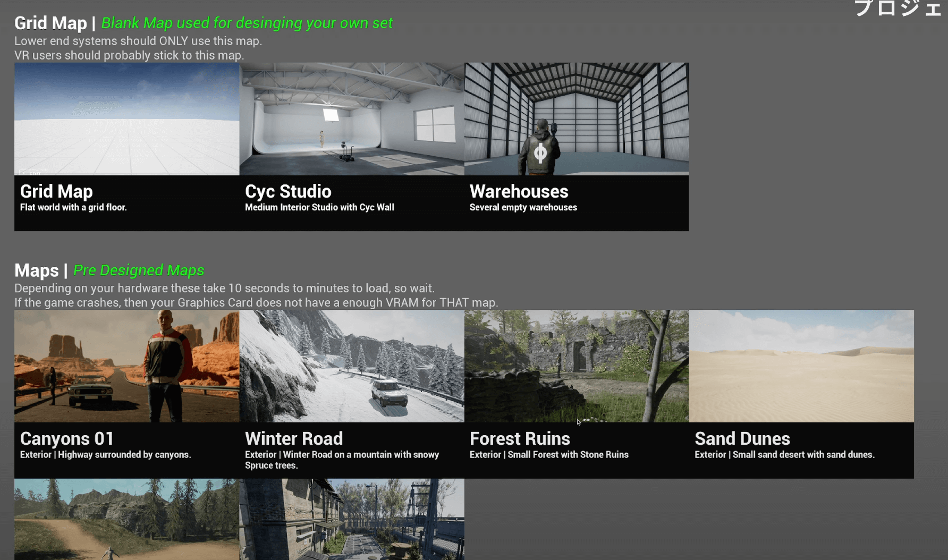948x560 pixels.
Task: Click the Cyc Studio title label
Action: [x=288, y=191]
